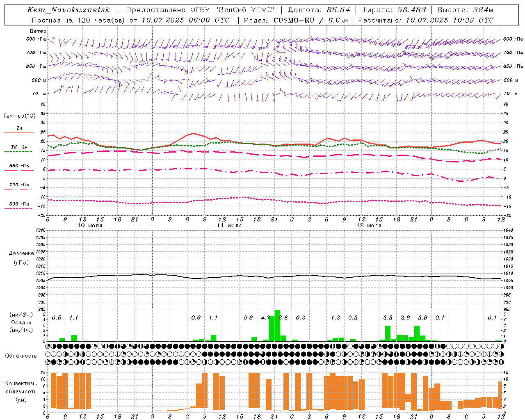Select the '1.2' precipitation total
Screen dimensions: 525x420
coord(336,317)
